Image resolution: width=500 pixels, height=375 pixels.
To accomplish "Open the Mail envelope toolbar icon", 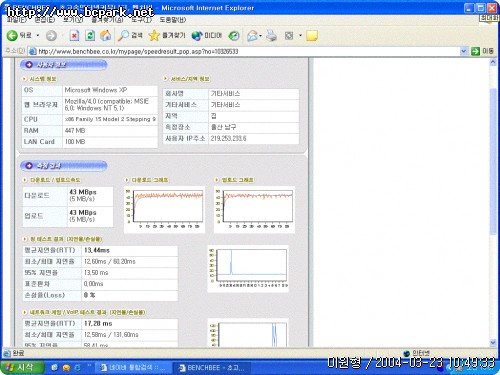I will pos(252,35).
